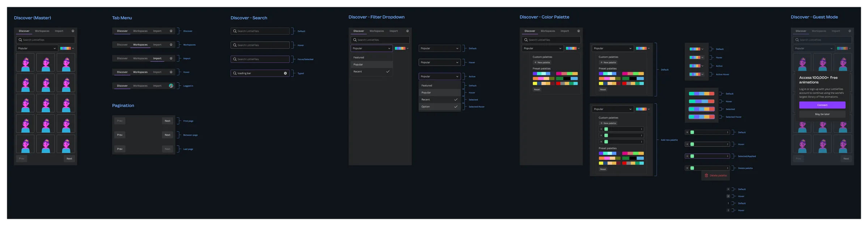Click green swatch on palette row labeled Hover

pyautogui.click(x=692, y=144)
